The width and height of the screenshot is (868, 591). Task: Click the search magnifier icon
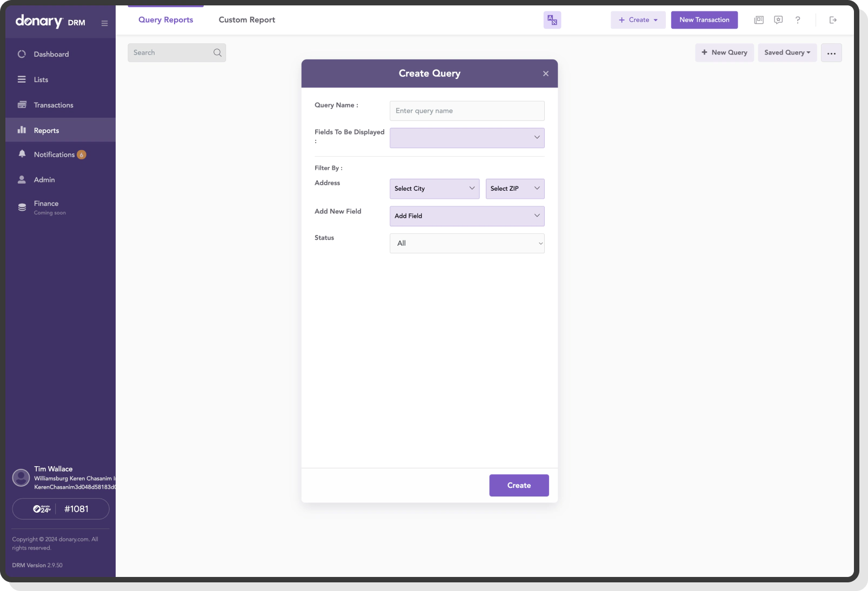tap(217, 52)
